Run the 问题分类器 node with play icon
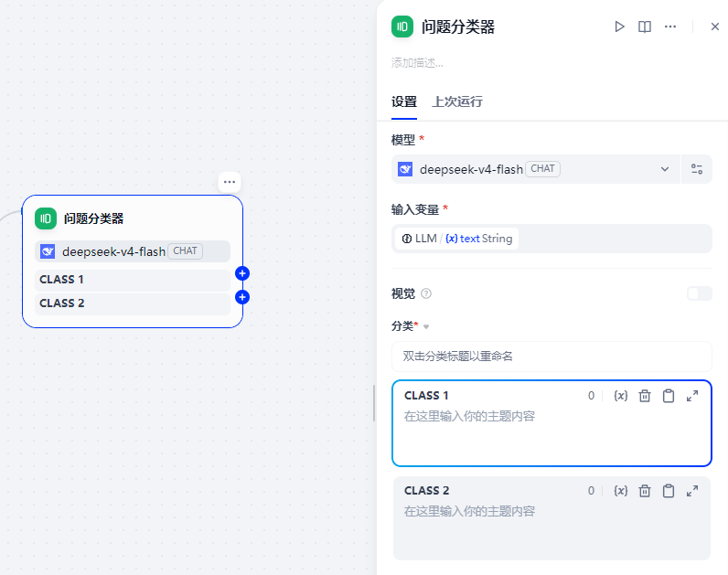The height and width of the screenshot is (575, 728). pos(619,27)
